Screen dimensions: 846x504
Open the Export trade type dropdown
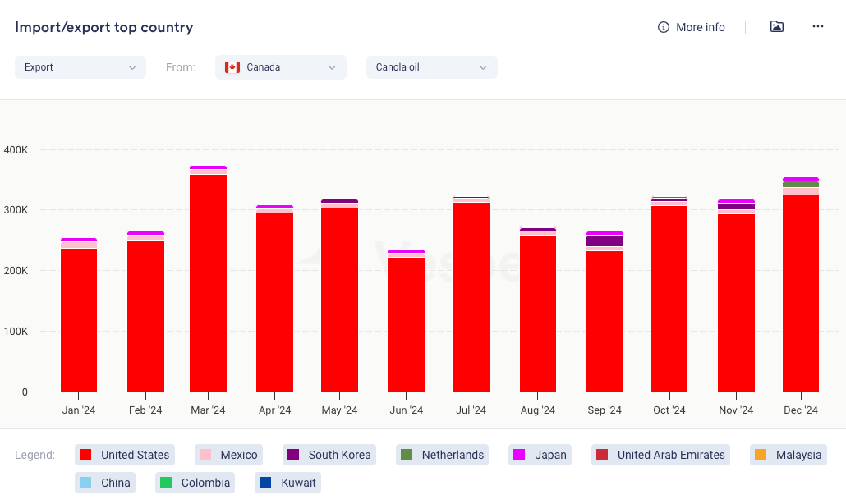(x=80, y=67)
